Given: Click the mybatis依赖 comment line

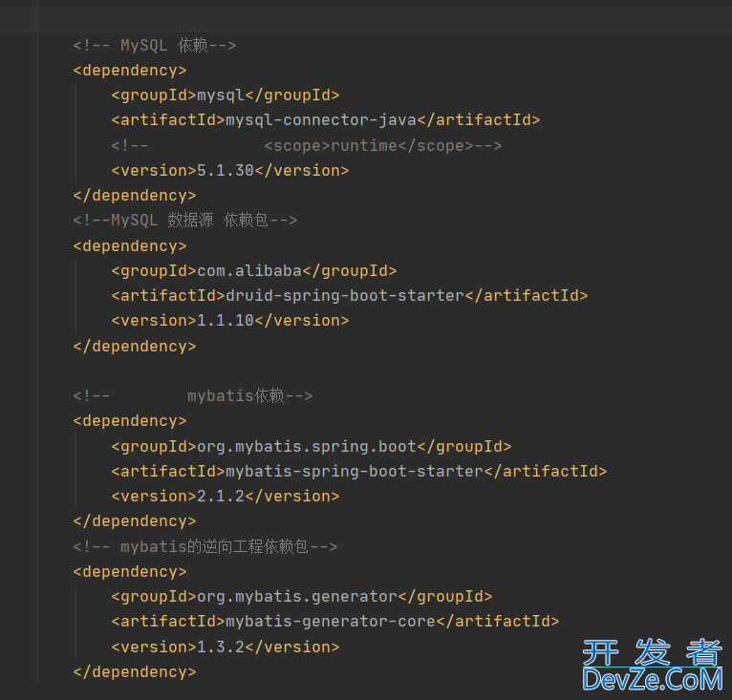Looking at the screenshot, I should (x=192, y=395).
